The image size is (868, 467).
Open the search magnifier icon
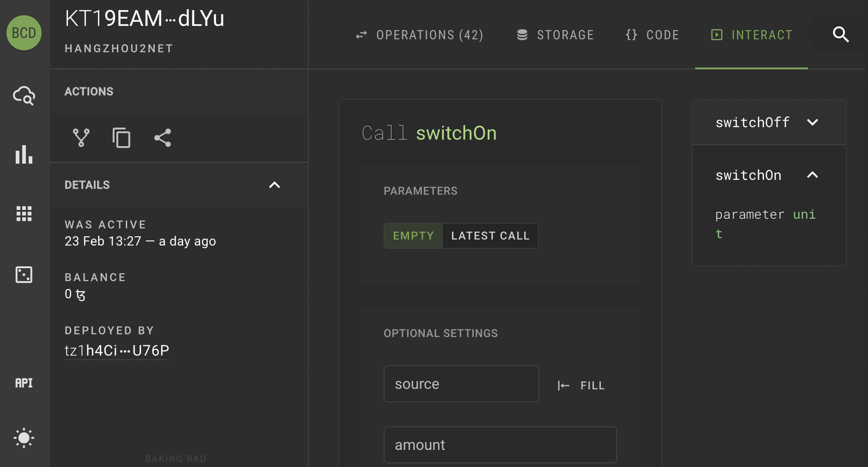pyautogui.click(x=840, y=34)
